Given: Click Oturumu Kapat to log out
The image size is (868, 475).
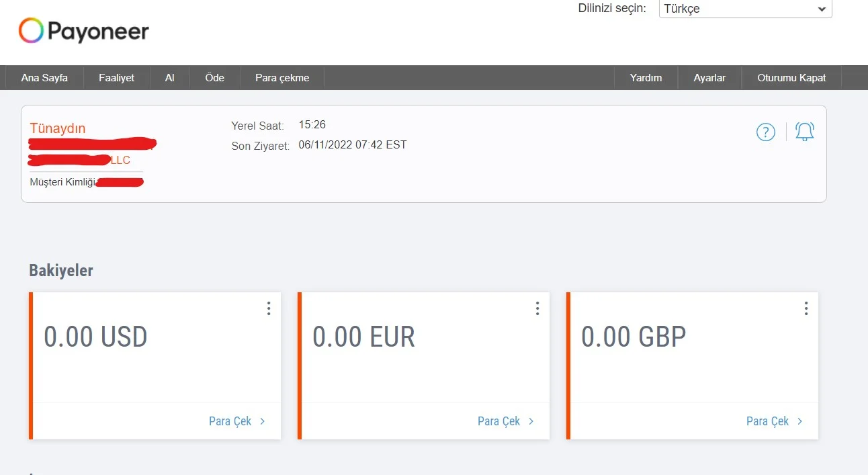Looking at the screenshot, I should pyautogui.click(x=791, y=78).
